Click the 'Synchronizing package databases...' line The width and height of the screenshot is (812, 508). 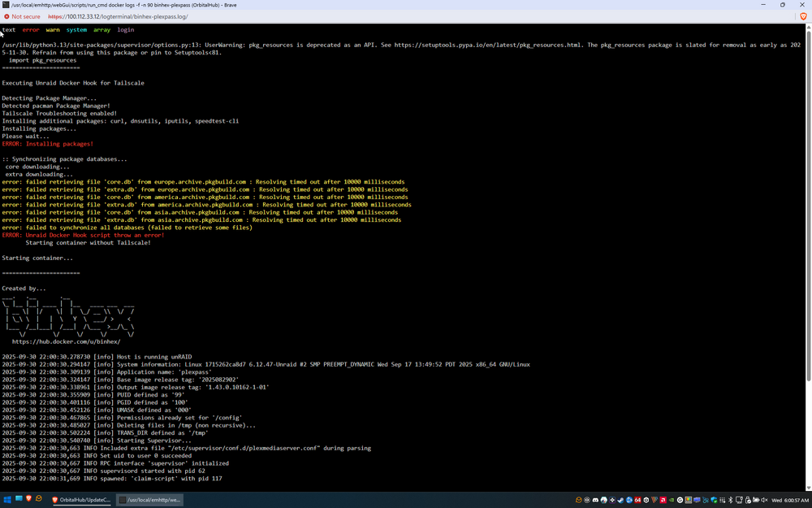tap(64, 159)
